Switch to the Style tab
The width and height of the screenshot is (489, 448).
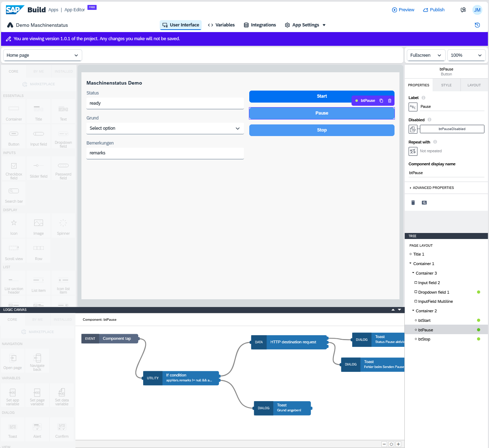(x=446, y=85)
